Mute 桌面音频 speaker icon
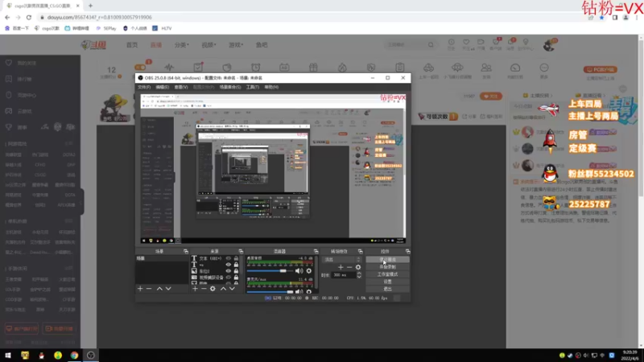This screenshot has width=644, height=362. [x=299, y=271]
